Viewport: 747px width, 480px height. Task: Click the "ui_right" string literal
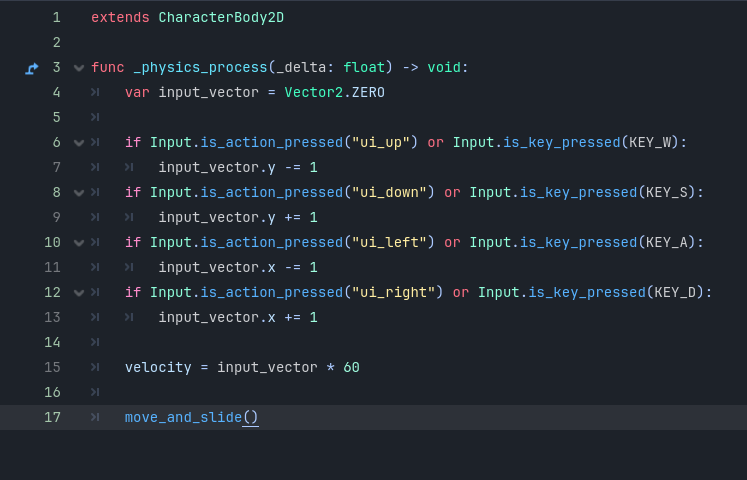(393, 293)
